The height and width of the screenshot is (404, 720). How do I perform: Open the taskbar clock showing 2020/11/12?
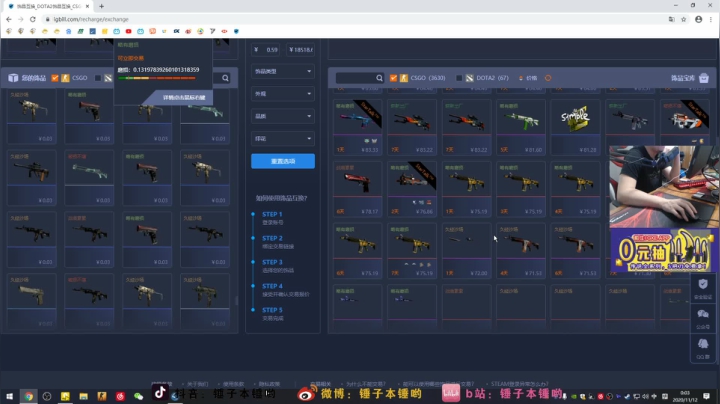[x=685, y=396]
